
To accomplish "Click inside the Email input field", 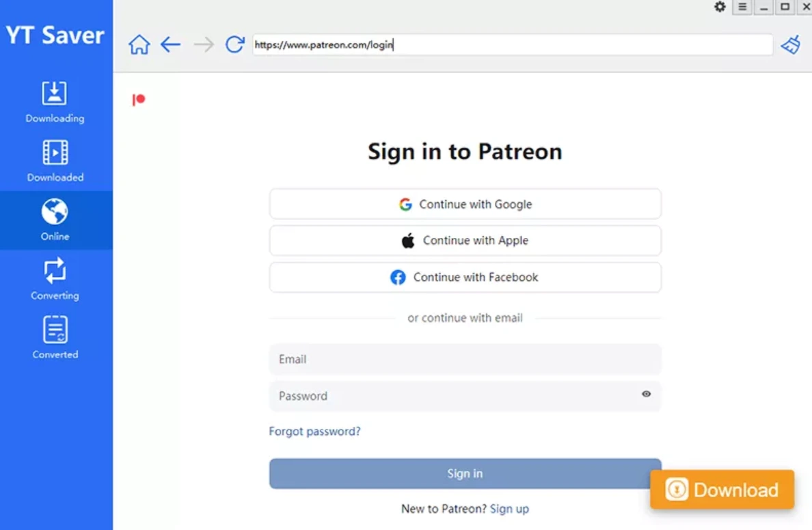I will (465, 359).
